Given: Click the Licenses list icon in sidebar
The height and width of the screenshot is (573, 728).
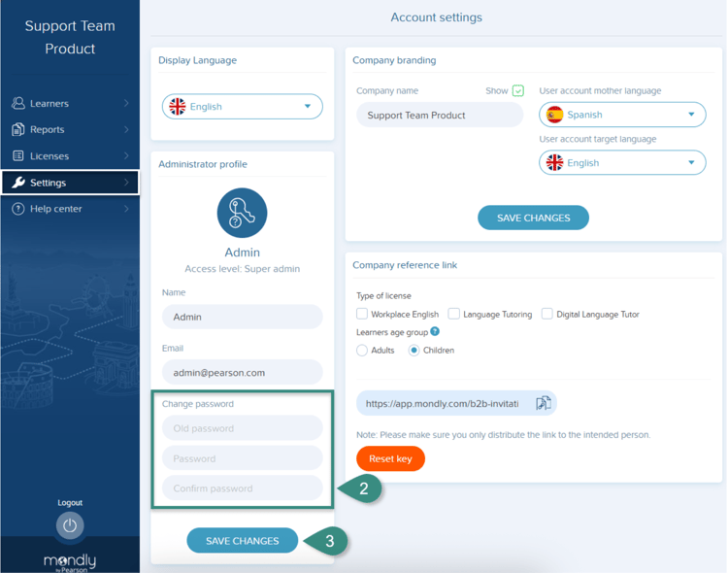Looking at the screenshot, I should (x=18, y=155).
